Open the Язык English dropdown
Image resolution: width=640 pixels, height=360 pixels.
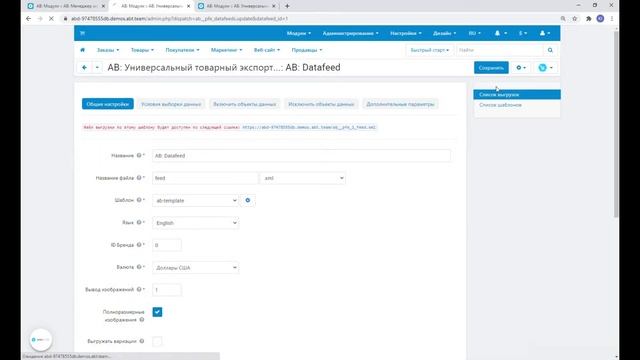(196, 223)
